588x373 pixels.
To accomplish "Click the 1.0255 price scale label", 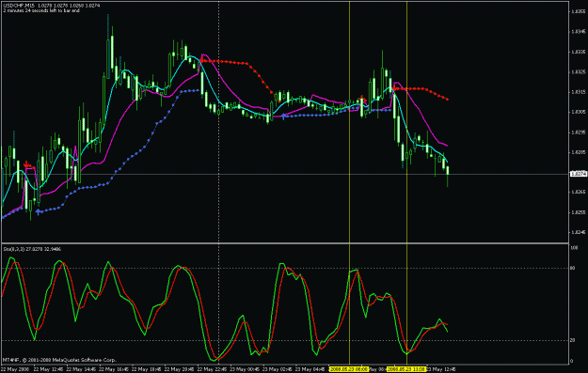I will point(579,212).
